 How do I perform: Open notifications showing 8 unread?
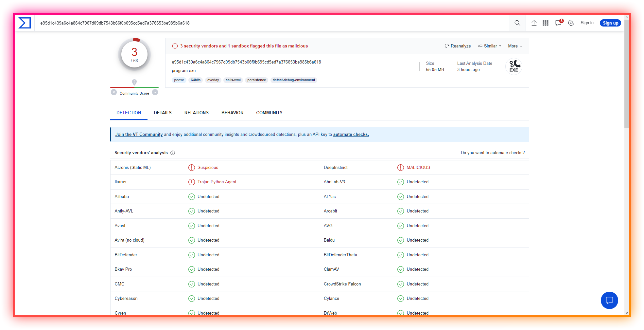point(558,23)
